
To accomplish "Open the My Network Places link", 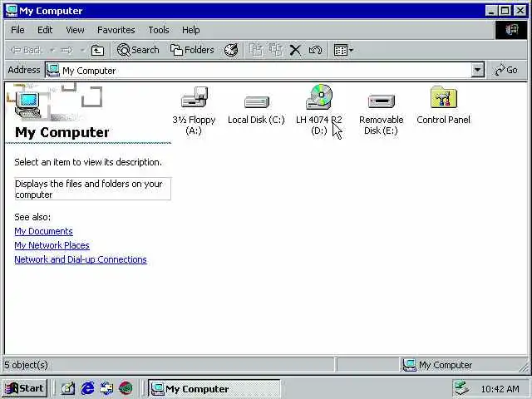I will (52, 245).
